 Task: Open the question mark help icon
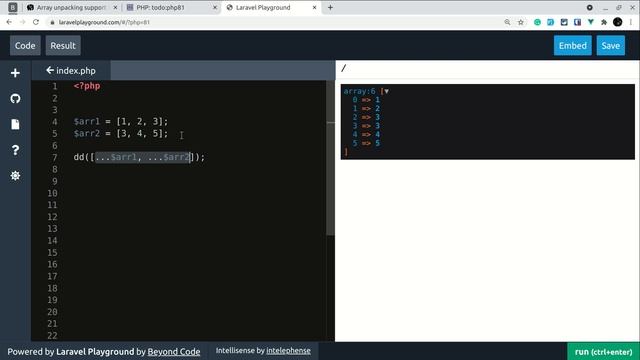pyautogui.click(x=15, y=150)
